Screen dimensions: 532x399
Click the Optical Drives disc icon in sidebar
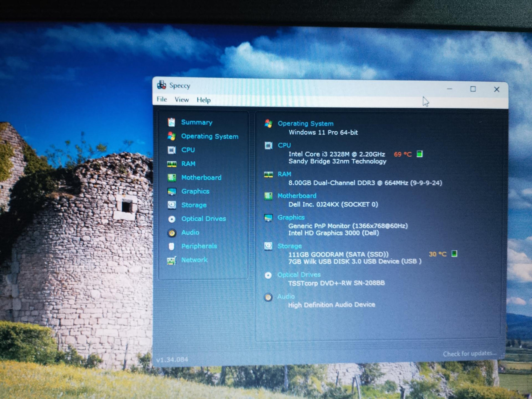click(172, 219)
